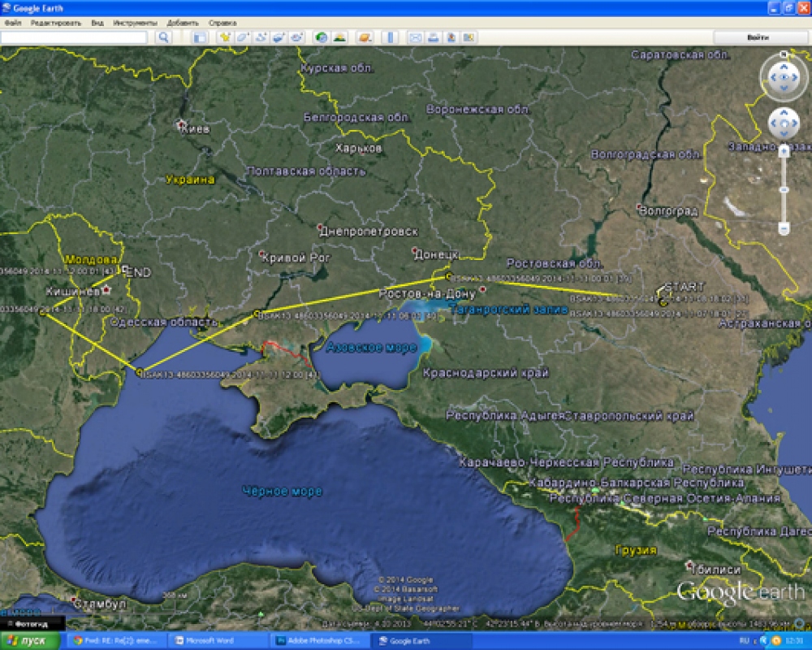The width and height of the screenshot is (812, 650).
Task: Toggle the sidebar panel visibility
Action: tap(200, 37)
